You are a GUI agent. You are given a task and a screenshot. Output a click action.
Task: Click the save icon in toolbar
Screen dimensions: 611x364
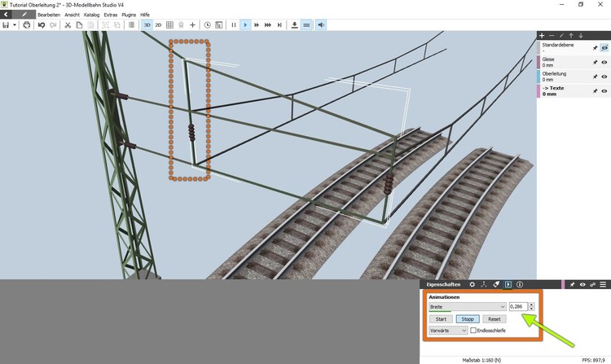click(x=6, y=25)
